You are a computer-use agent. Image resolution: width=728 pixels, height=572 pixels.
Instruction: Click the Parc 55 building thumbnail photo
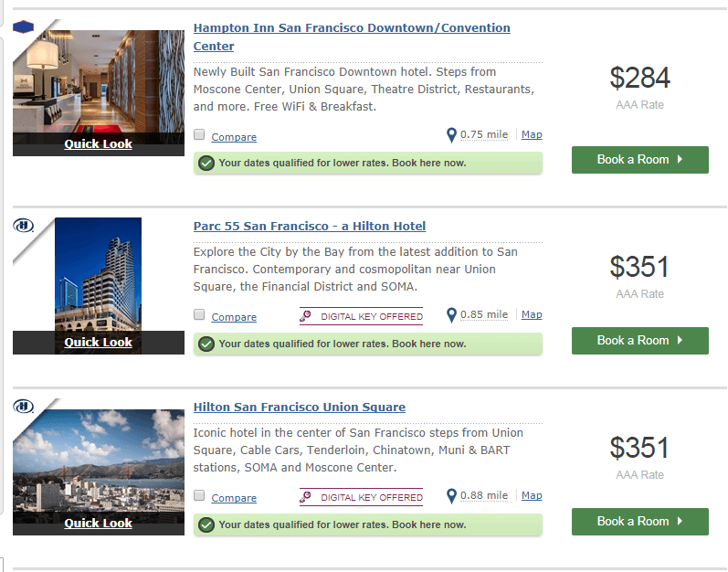98,274
